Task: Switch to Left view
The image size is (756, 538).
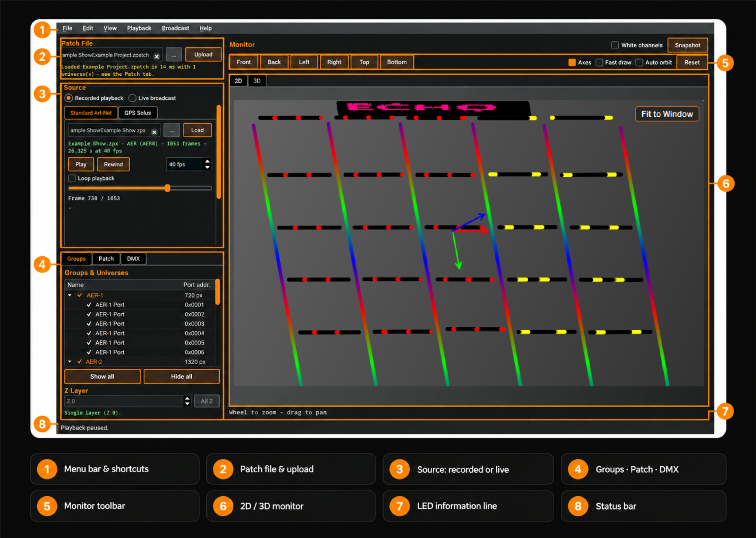Action: [304, 62]
